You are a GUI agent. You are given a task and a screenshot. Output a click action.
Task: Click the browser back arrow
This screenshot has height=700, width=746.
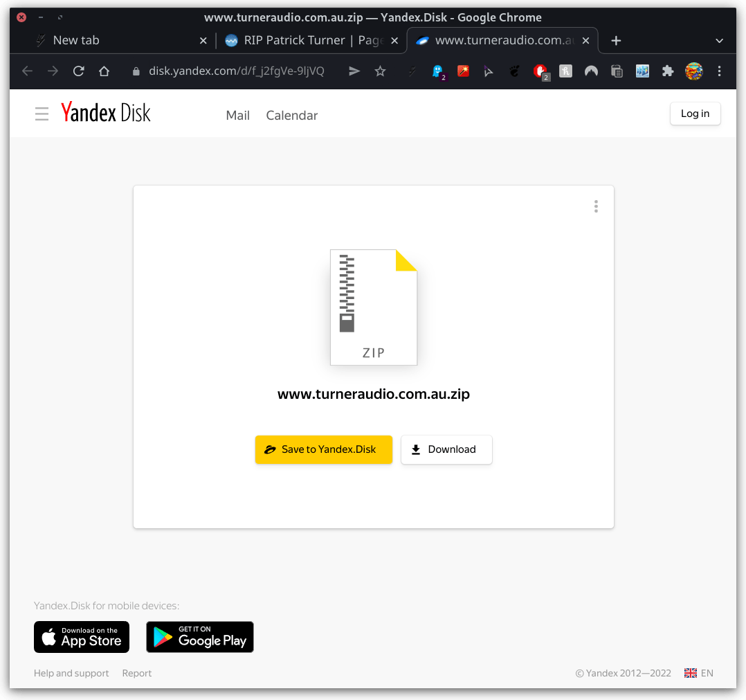pos(27,71)
